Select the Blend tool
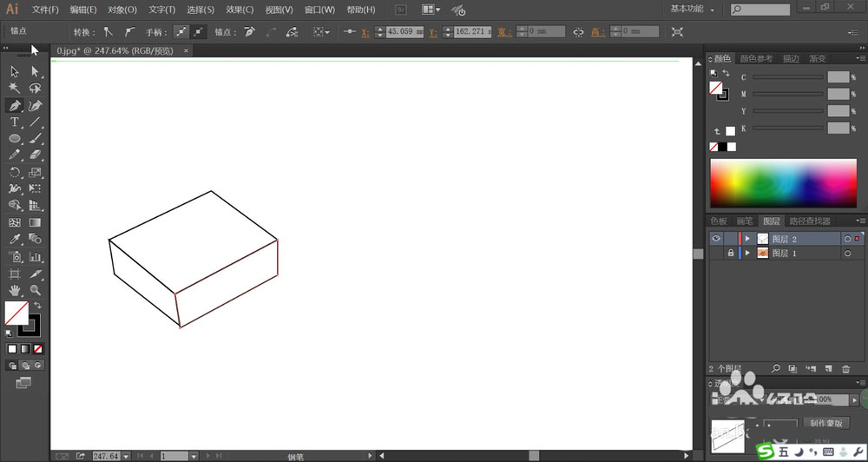Image resolution: width=868 pixels, height=462 pixels. click(35, 240)
